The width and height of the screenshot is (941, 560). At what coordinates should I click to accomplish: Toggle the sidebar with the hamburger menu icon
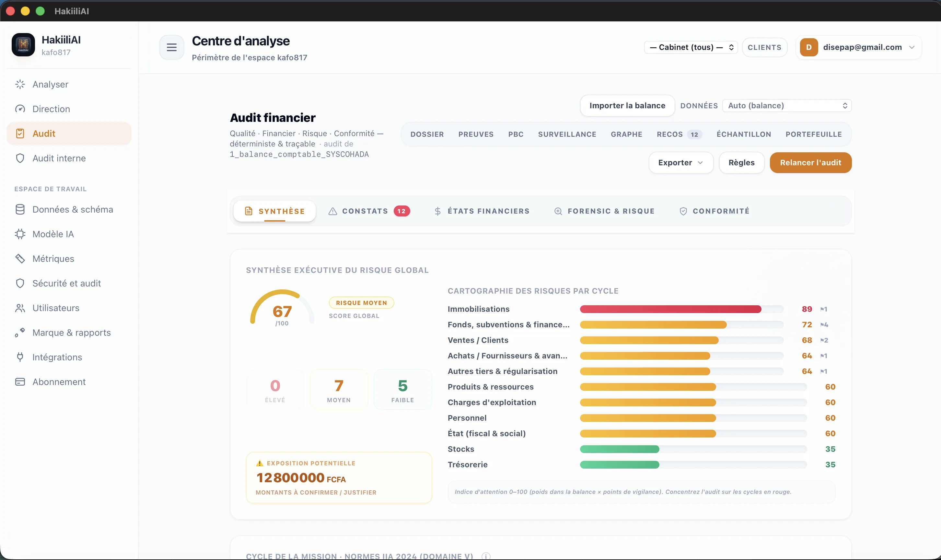[x=172, y=47]
